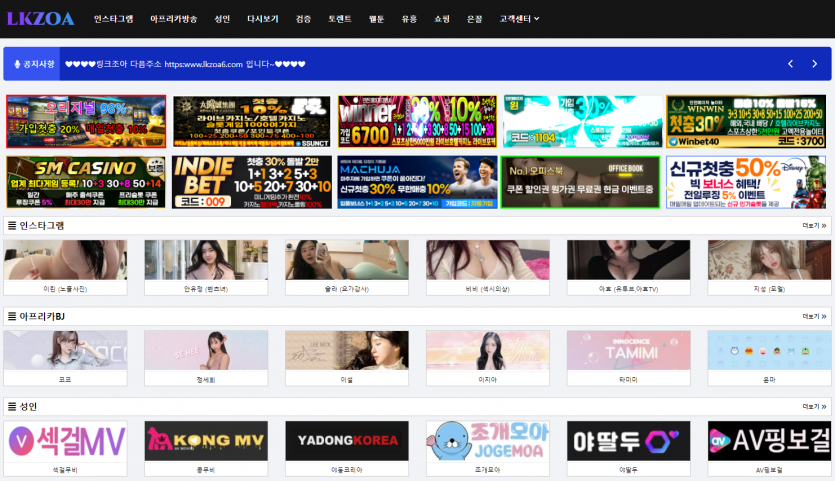Click the list icon beside 인스타그램 heading
The height and width of the screenshot is (481, 835).
pos(12,226)
